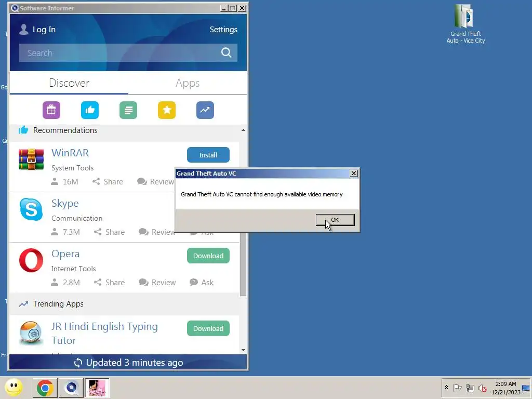Click the WinRAR app icon
This screenshot has height=399, width=532.
tap(31, 159)
